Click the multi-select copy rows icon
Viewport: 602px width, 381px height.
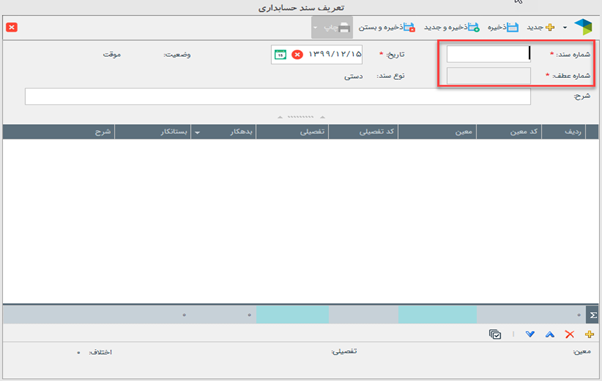495,334
